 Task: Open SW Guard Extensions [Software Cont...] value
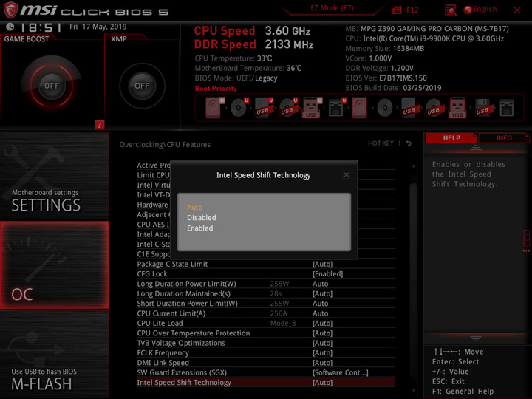tap(341, 372)
